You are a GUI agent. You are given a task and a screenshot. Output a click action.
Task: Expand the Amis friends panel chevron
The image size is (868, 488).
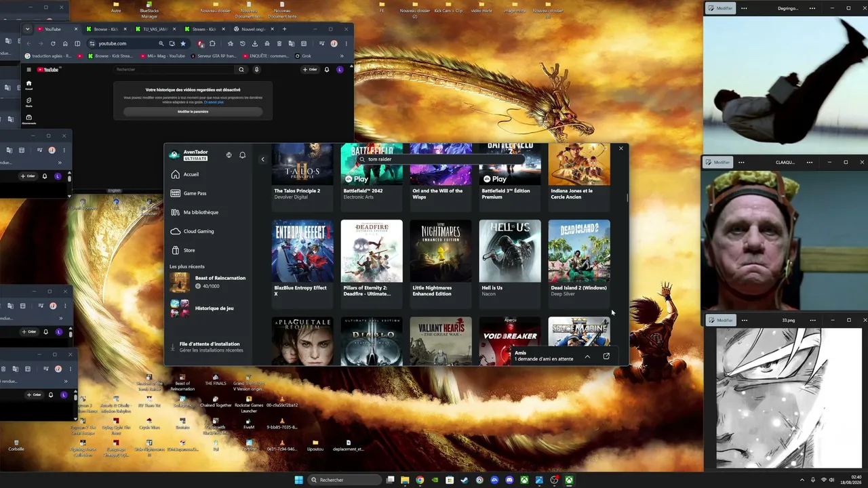click(587, 356)
